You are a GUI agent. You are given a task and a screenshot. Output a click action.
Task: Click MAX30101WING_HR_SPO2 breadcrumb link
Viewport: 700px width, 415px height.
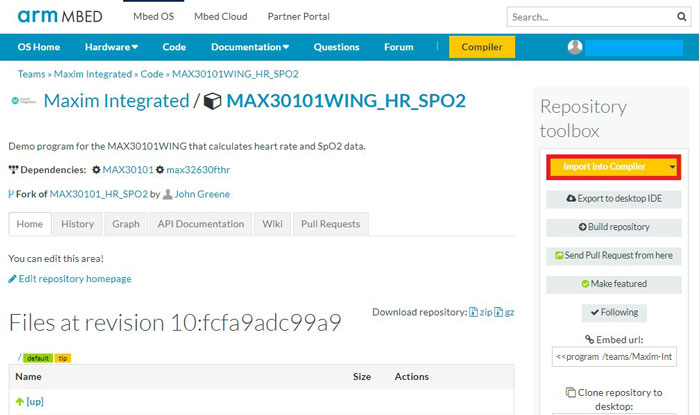point(235,74)
